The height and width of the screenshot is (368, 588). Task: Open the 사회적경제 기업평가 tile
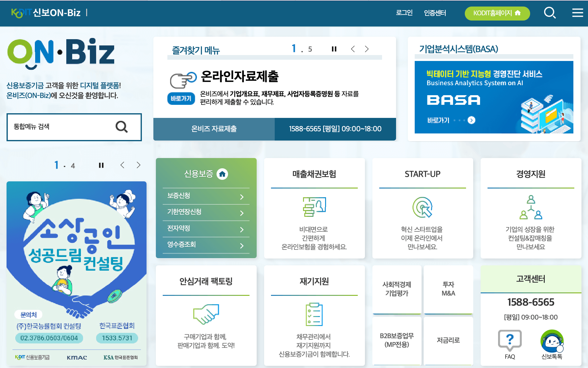tap(397, 289)
